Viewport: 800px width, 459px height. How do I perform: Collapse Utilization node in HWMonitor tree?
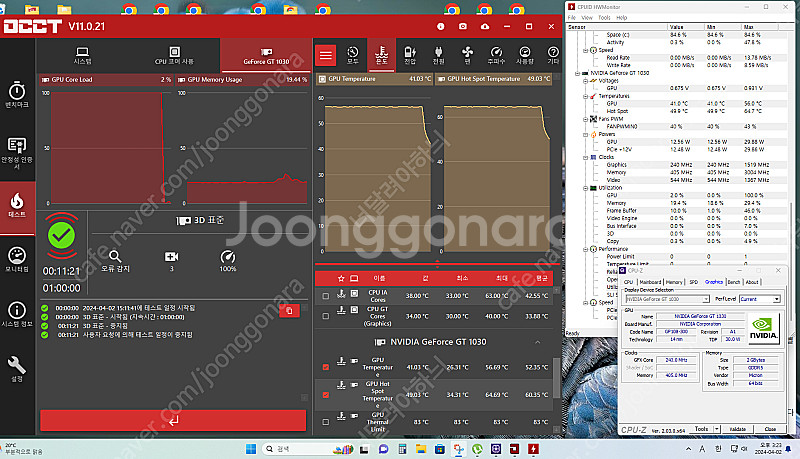[586, 188]
